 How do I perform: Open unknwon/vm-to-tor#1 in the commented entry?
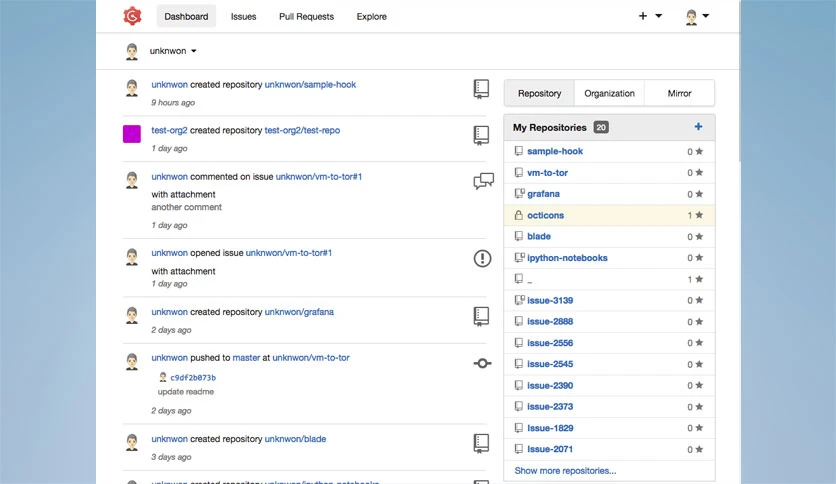tap(319, 177)
